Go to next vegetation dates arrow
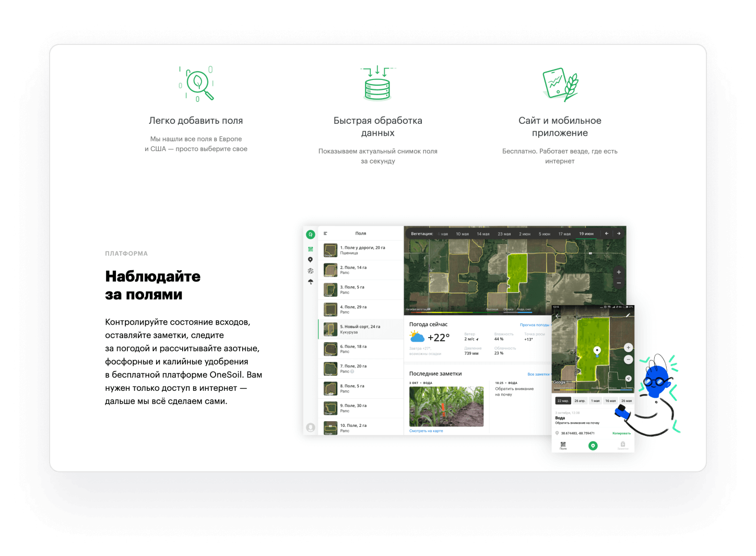 tap(619, 234)
